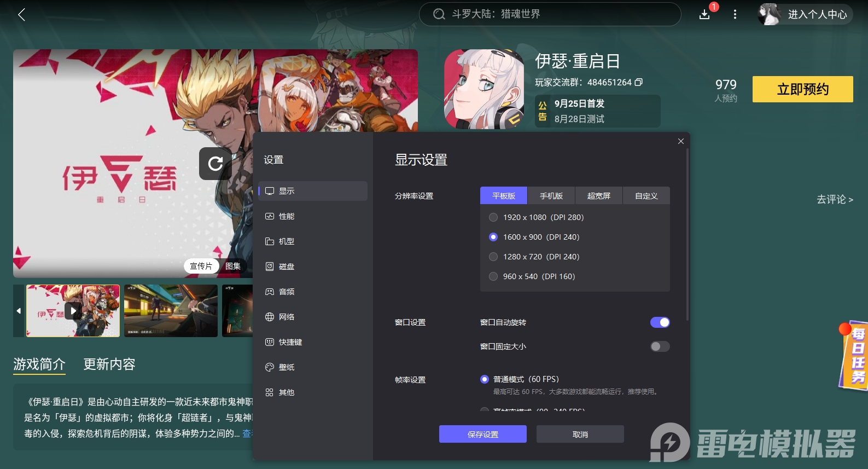Choose 1600 x 900 (DPI 240) resolution
Screen dimensions: 868x469
(x=534, y=237)
